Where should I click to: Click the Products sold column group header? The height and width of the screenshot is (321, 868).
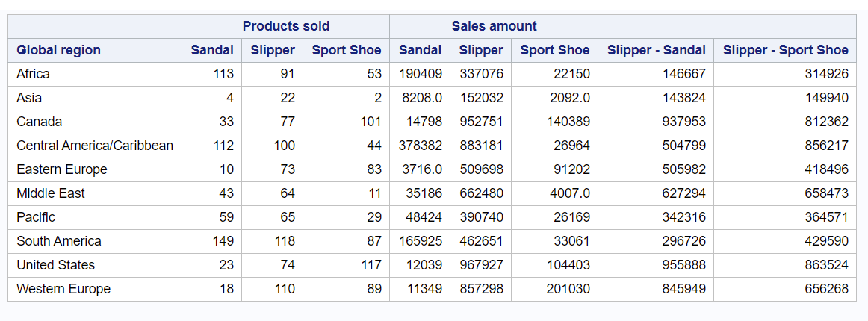(x=285, y=26)
